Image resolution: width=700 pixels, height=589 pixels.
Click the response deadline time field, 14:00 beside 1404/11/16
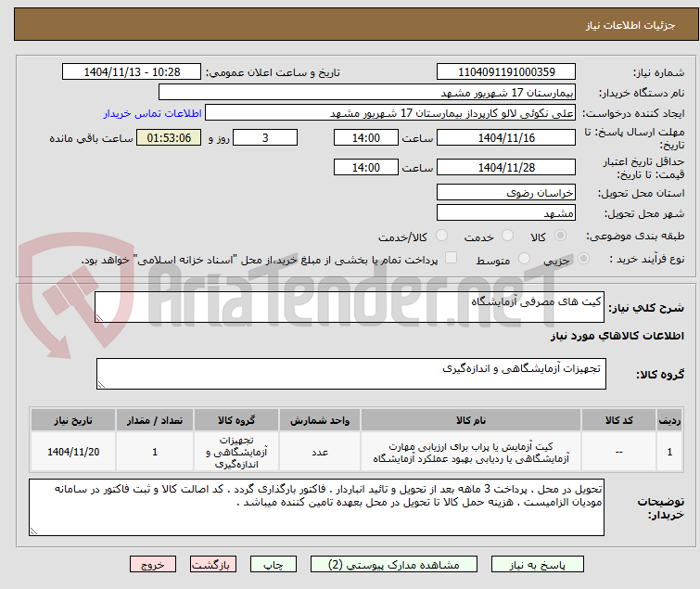[x=365, y=137]
